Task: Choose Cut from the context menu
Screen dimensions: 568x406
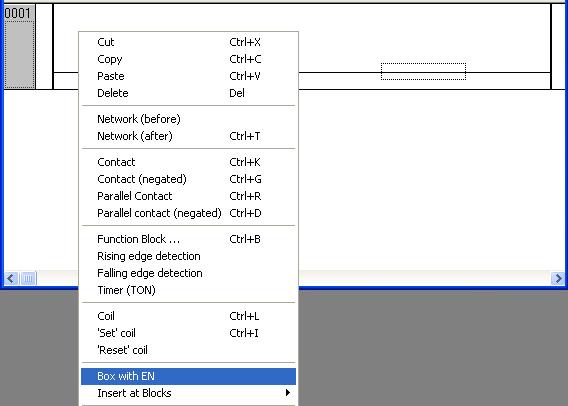Action: (x=188, y=42)
